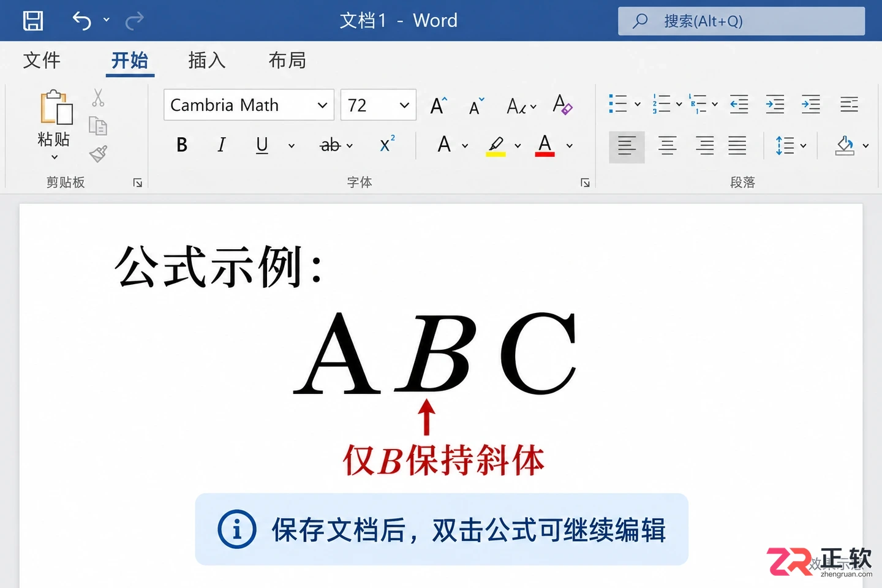Toggle Italic formatting
The width and height of the screenshot is (882, 588).
222,145
